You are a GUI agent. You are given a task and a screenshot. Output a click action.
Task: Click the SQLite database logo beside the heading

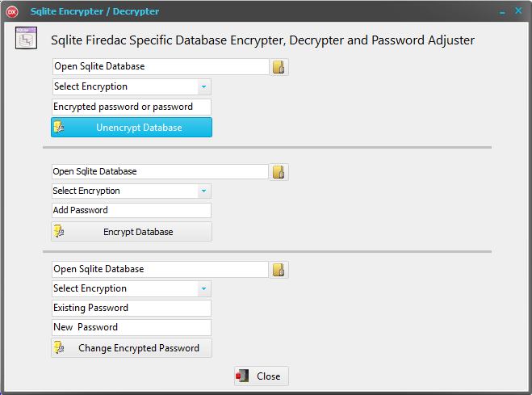coord(26,38)
